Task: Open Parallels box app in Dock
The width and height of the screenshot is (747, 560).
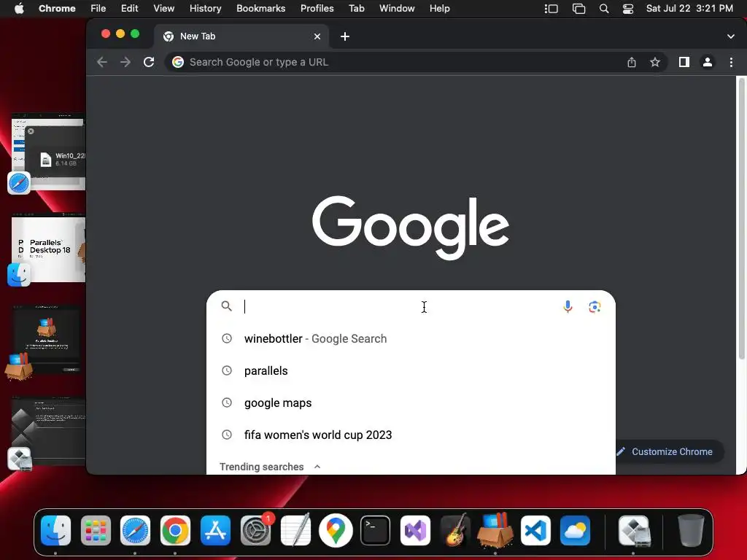Action: pos(495,529)
